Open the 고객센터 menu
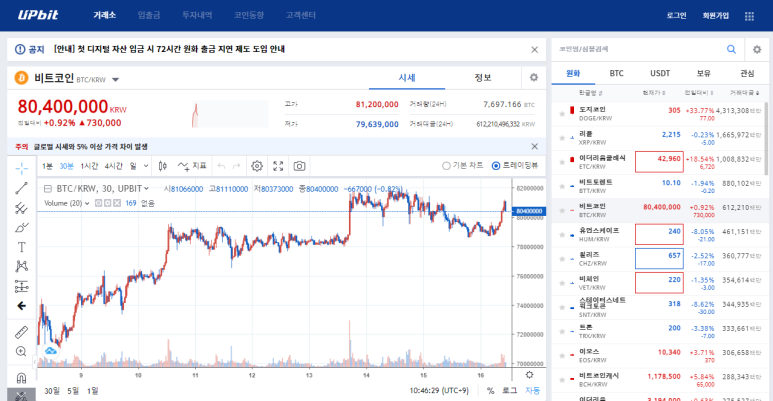The image size is (773, 401). pos(301,15)
